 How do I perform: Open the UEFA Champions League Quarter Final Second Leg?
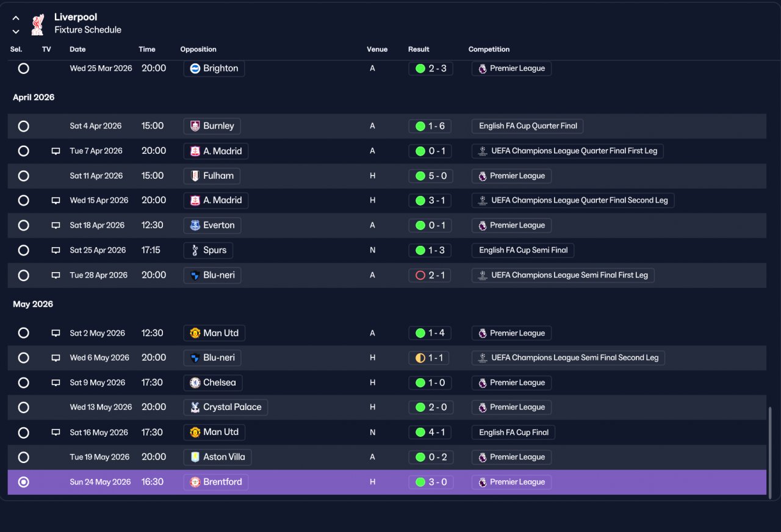pyautogui.click(x=573, y=200)
